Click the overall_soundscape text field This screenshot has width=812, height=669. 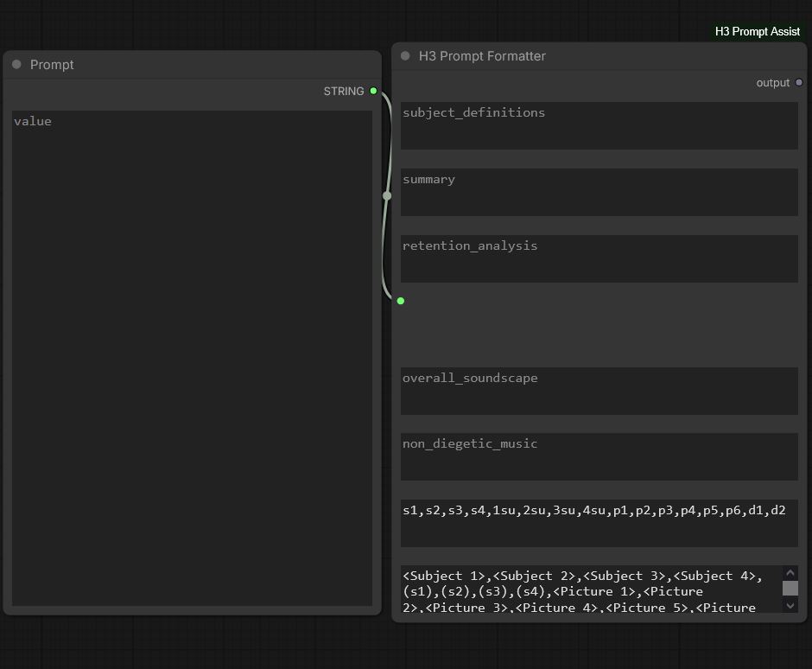click(599, 392)
